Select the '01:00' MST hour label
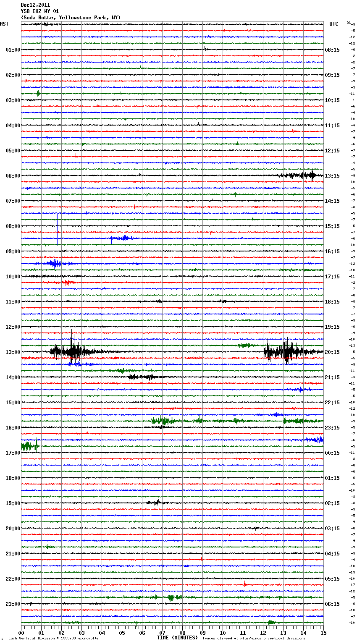This screenshot has width=357, height=644. click(x=13, y=50)
